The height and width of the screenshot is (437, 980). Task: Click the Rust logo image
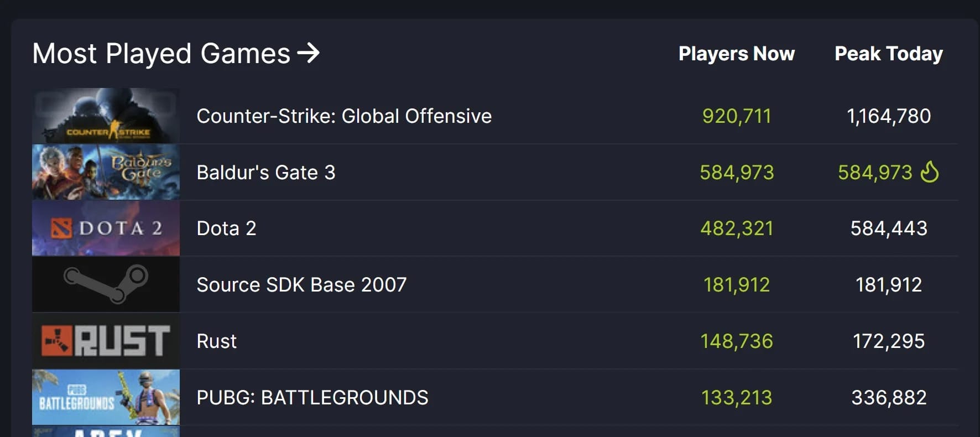pyautogui.click(x=106, y=341)
